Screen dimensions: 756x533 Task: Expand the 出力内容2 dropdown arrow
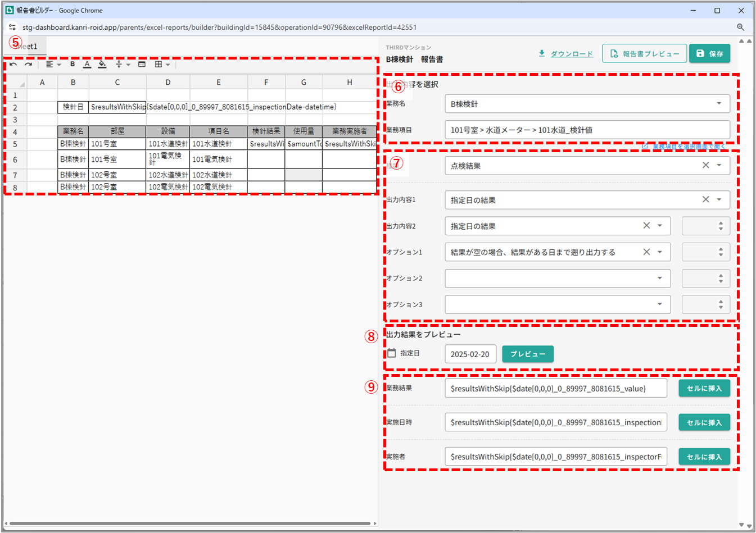[660, 226]
